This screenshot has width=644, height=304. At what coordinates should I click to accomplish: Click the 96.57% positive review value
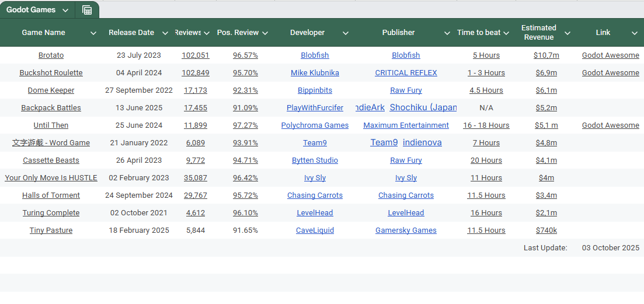[x=245, y=55]
